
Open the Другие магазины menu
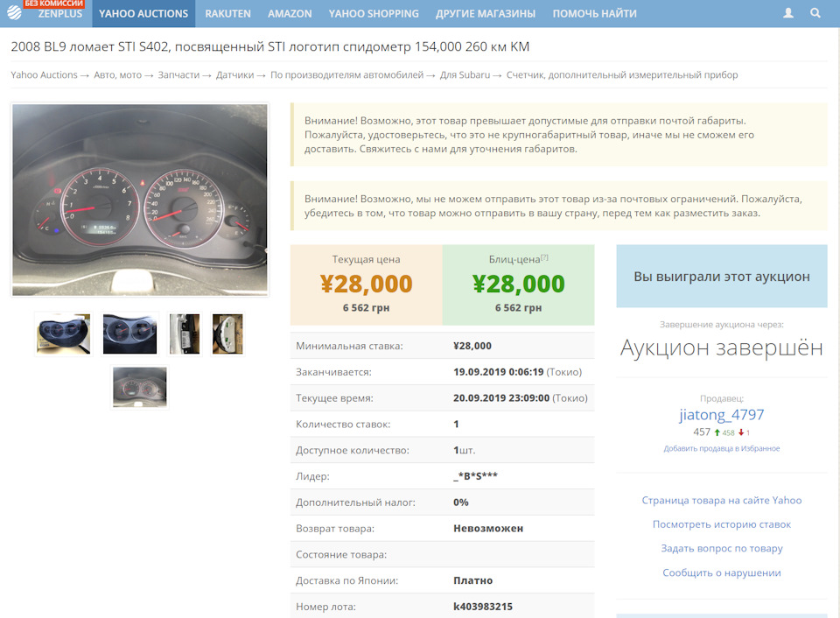point(486,13)
